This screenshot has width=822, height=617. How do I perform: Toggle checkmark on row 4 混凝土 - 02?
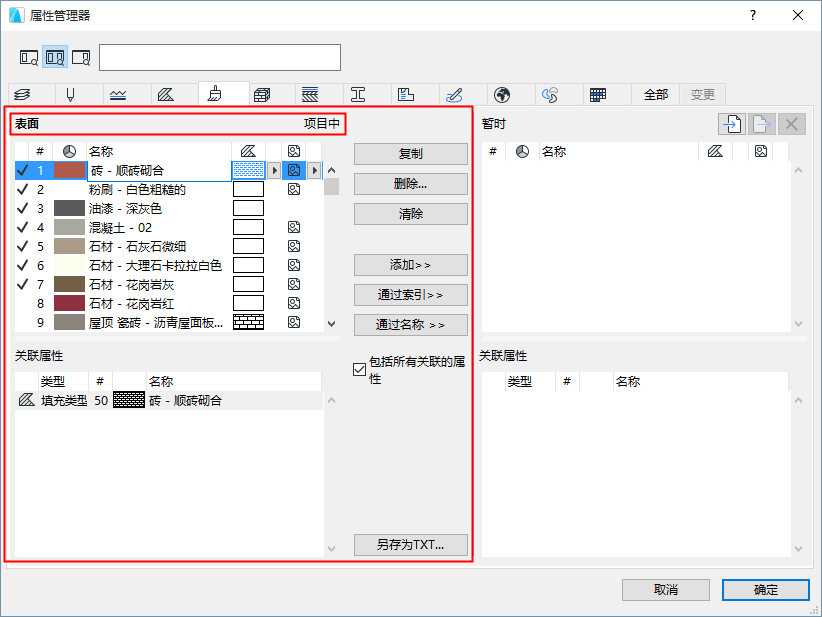tap(23, 227)
